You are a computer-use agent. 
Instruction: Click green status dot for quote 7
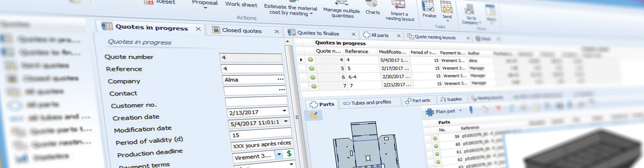click(314, 86)
